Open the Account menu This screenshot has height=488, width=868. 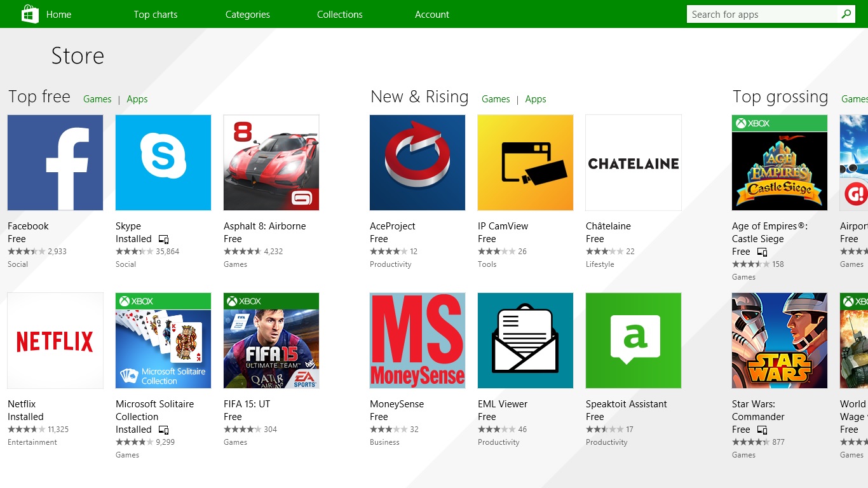coord(432,14)
